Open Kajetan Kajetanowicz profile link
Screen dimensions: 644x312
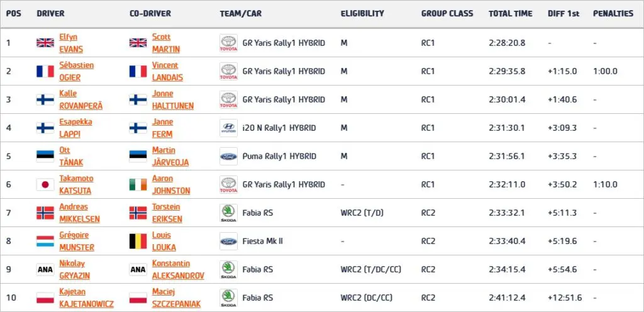click(x=86, y=298)
